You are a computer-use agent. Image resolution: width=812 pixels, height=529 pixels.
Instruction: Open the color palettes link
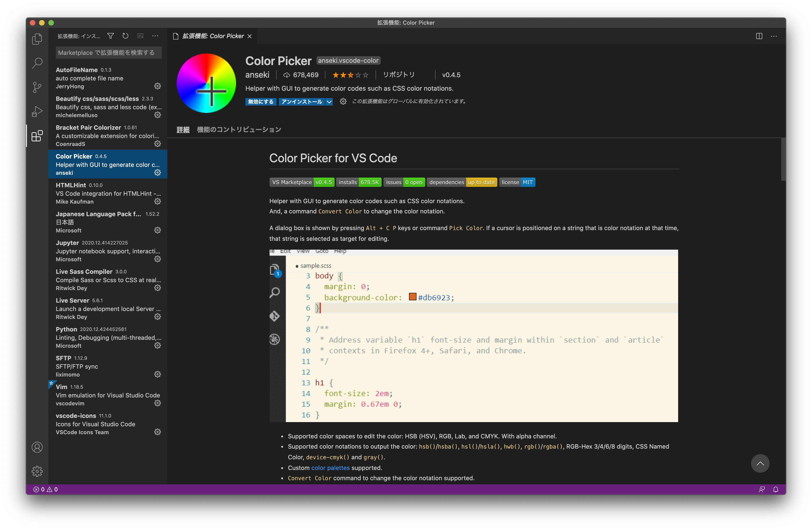[330, 468]
